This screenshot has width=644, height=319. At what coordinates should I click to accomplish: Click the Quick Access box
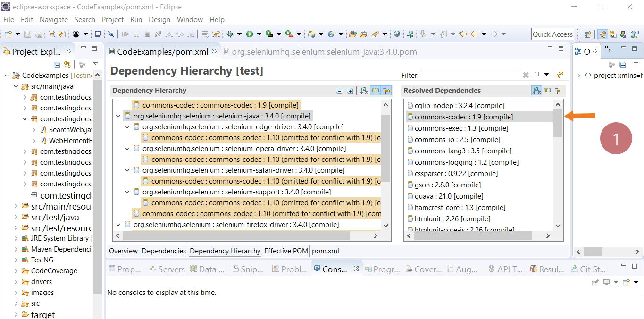pyautogui.click(x=552, y=34)
